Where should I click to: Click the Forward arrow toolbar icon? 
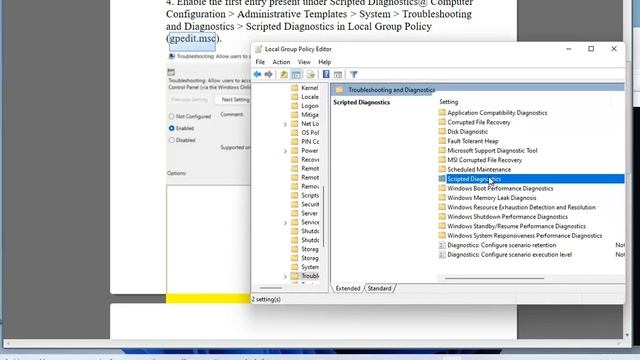(268, 74)
